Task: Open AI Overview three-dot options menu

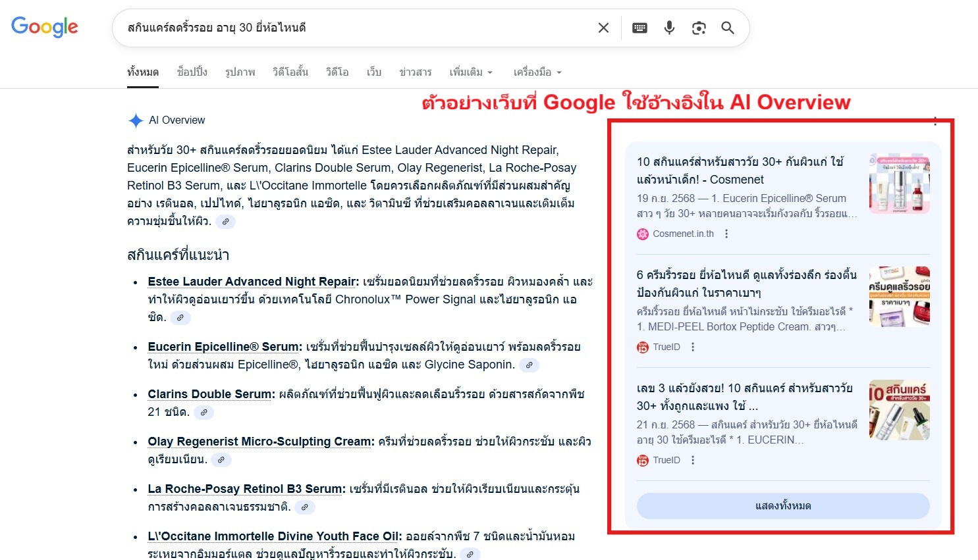Action: [935, 121]
